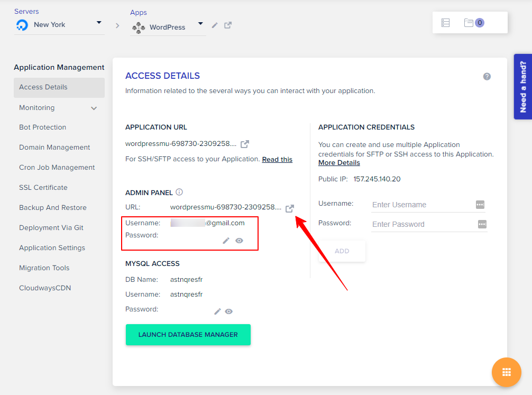The image size is (532, 395).
Task: Expand the Monitoring section
Action: coord(59,107)
